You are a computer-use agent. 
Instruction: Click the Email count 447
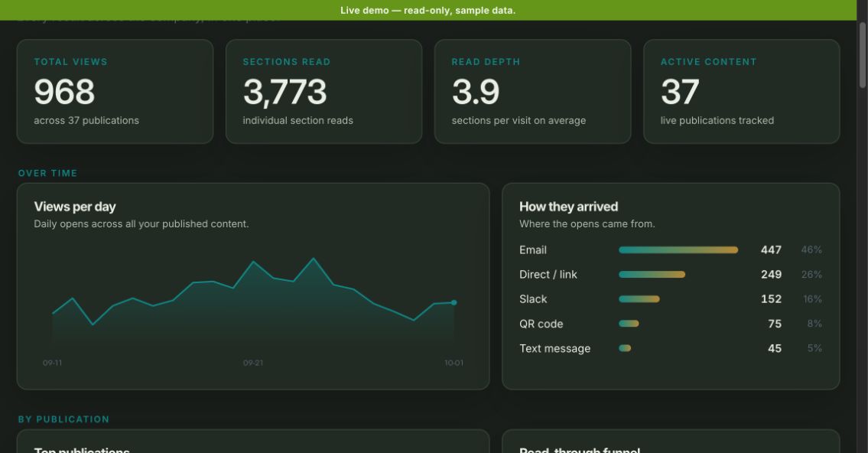771,249
